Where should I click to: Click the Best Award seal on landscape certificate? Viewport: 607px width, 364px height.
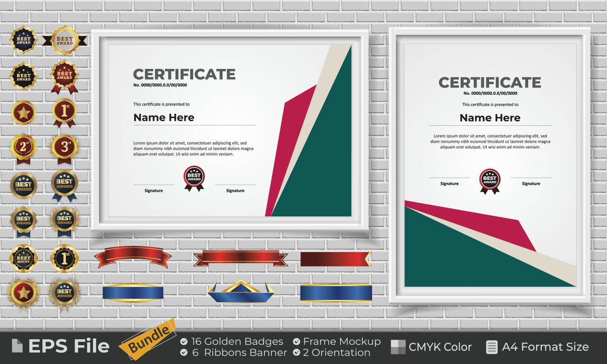pos(194,179)
